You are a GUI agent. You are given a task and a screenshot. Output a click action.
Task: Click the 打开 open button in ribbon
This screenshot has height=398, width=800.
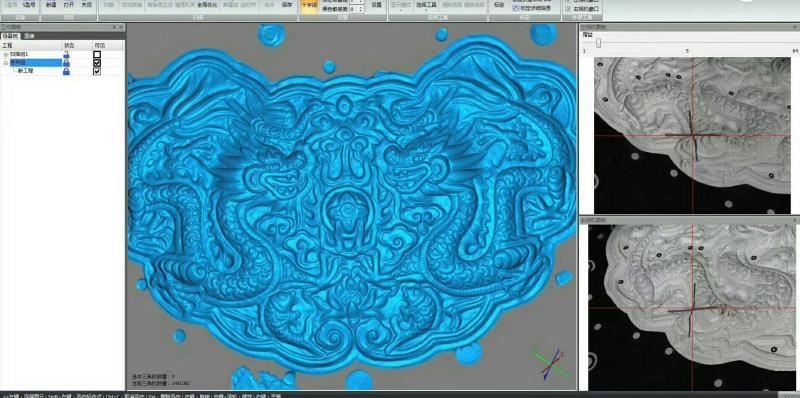[x=68, y=5]
